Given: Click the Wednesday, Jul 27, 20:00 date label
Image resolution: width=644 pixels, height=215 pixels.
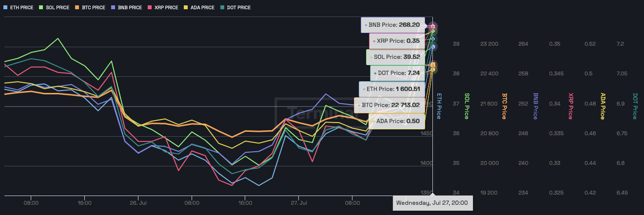Looking at the screenshot, I should [432, 202].
